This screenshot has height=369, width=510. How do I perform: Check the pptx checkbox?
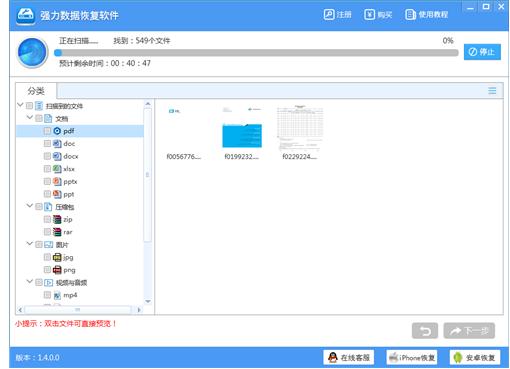pos(47,182)
